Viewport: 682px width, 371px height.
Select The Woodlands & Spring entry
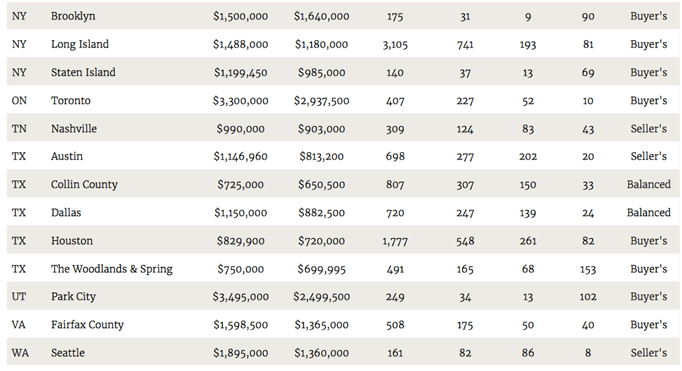tap(112, 269)
